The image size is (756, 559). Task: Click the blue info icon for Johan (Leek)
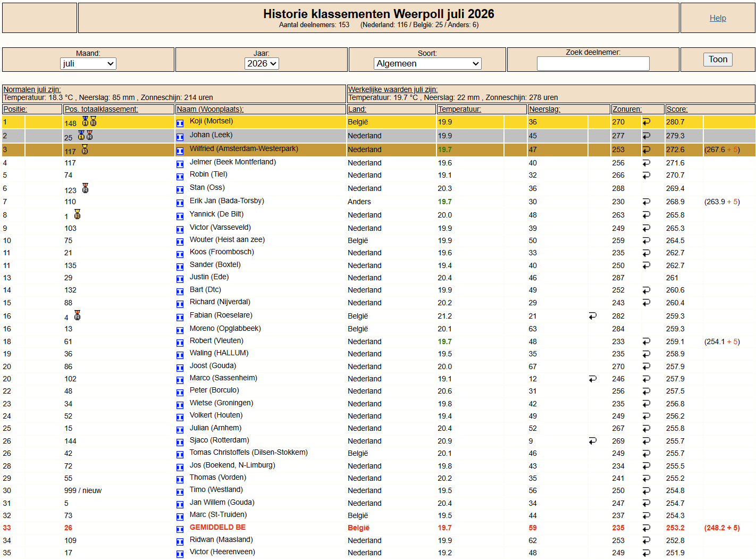tap(180, 137)
